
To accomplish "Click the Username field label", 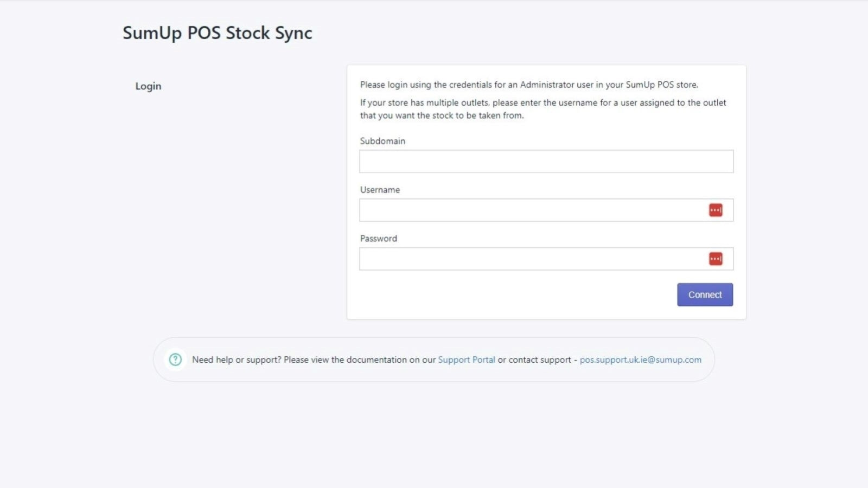I will tap(380, 190).
